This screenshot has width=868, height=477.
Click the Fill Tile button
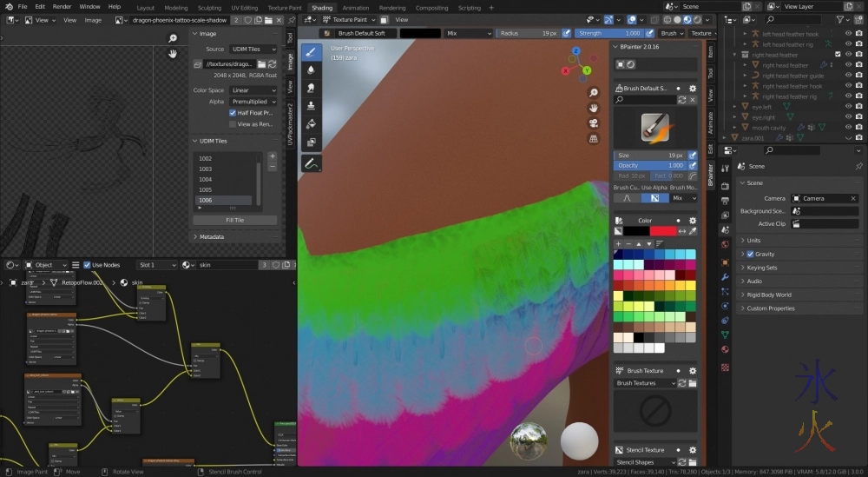pyautogui.click(x=234, y=221)
